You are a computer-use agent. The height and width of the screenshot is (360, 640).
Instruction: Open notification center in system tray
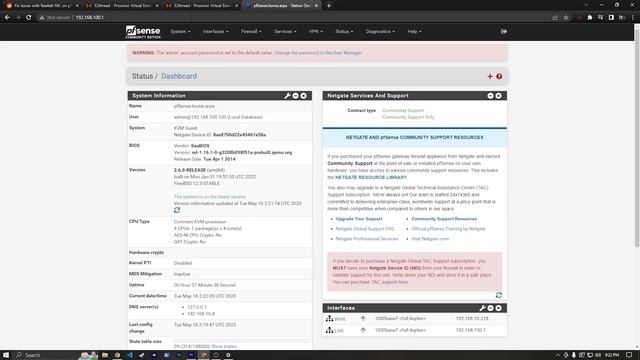(x=629, y=355)
